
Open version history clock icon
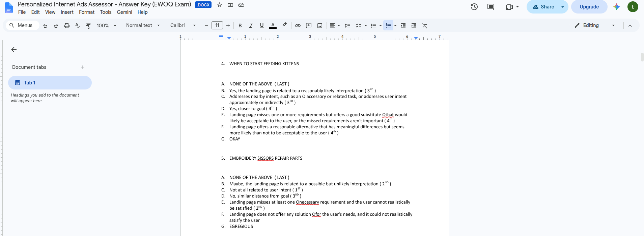click(474, 7)
